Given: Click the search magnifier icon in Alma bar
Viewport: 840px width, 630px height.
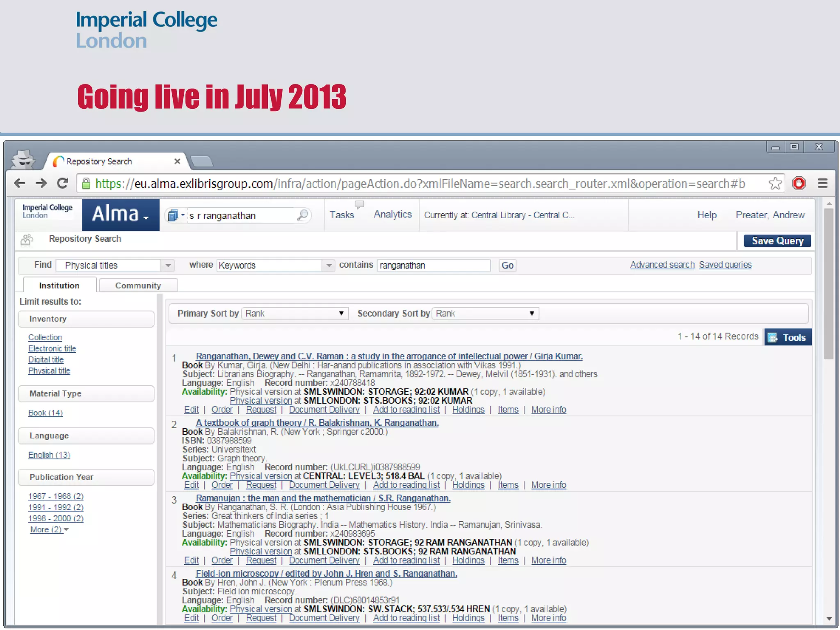Looking at the screenshot, I should click(x=302, y=215).
